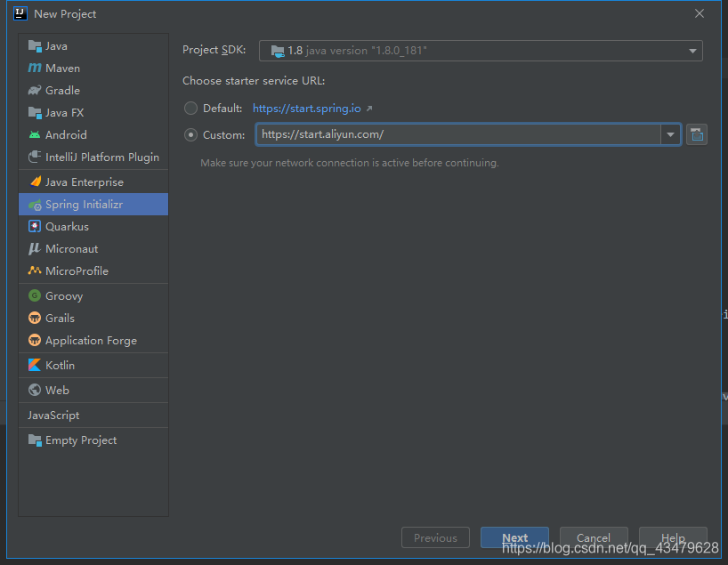Click the Java folder icon in sidebar
The width and height of the screenshot is (728, 565).
coord(35,46)
